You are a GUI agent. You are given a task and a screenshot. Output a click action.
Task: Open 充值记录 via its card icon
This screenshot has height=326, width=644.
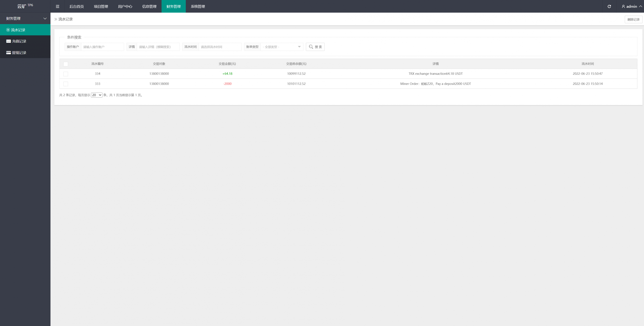[9, 41]
